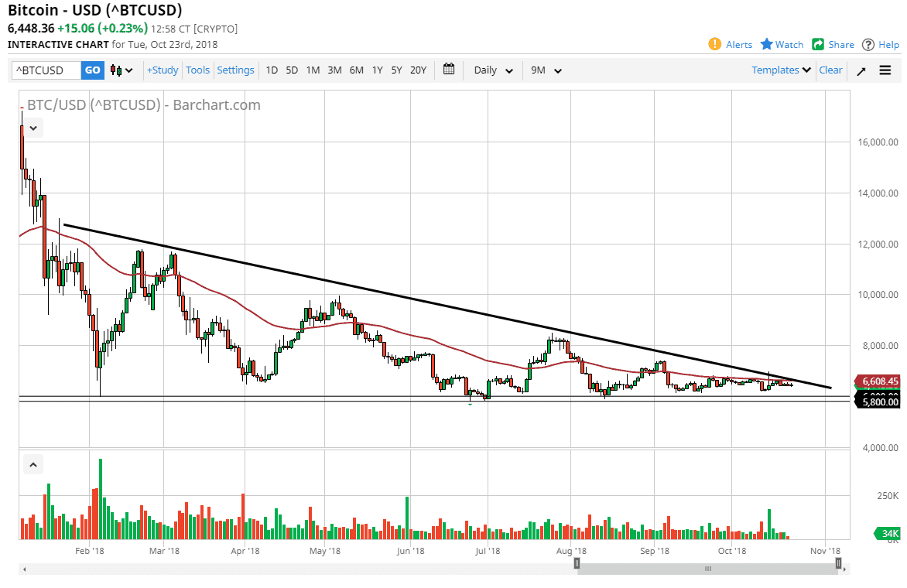Click the GO button

pos(92,70)
